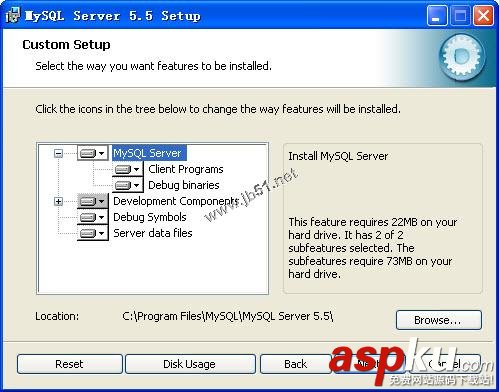
Task: Open the MySQL Server feature install-state dropdown
Action: [93, 153]
